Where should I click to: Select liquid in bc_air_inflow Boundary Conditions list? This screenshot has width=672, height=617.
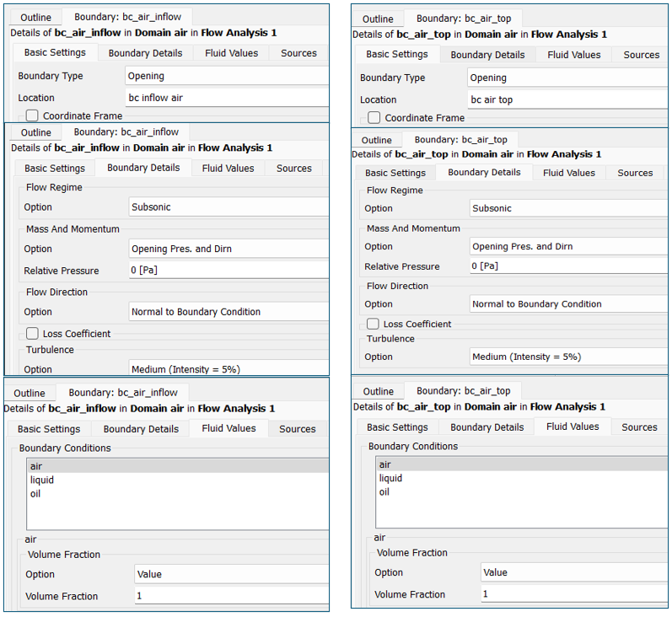[177, 480]
